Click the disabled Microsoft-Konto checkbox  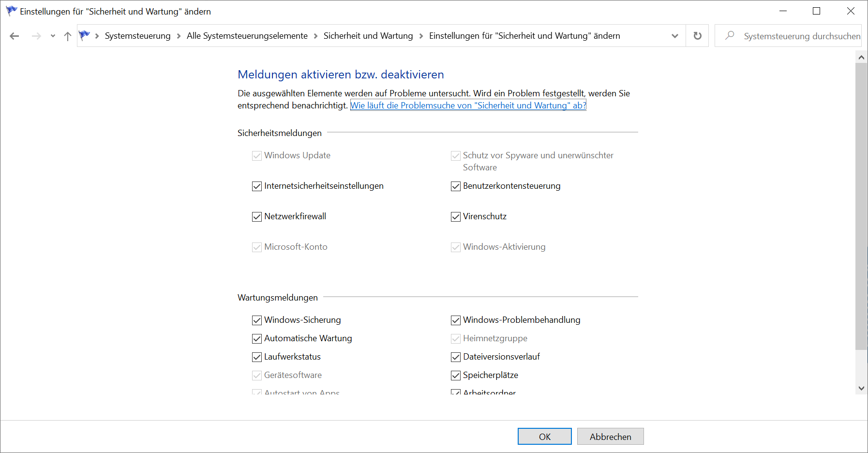point(257,247)
